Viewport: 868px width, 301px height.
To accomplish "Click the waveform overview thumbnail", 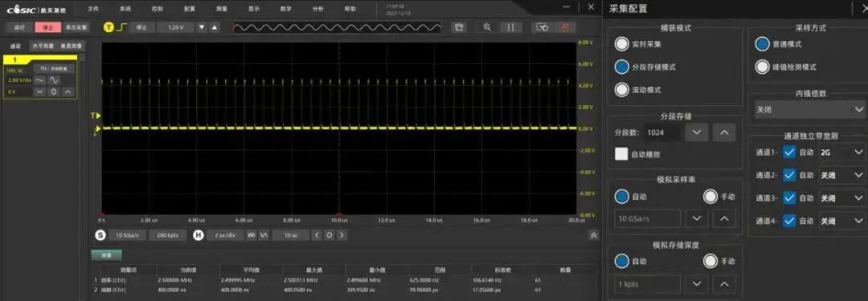I will pyautogui.click(x=337, y=27).
